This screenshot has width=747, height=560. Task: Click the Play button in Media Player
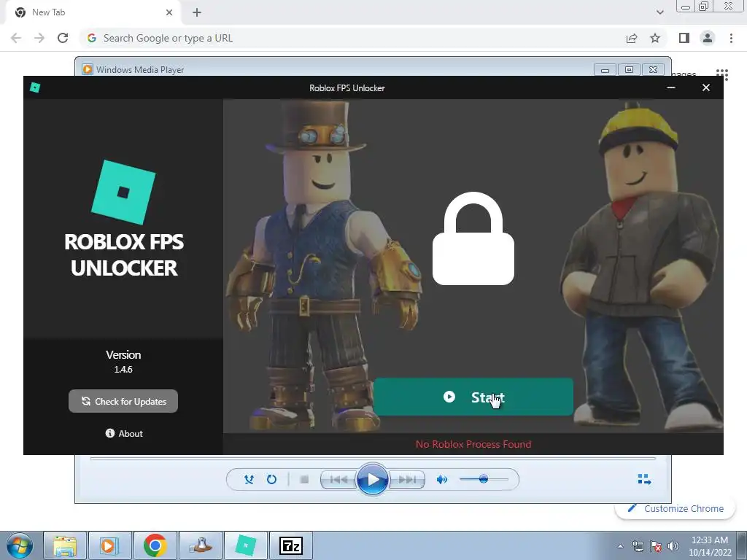(x=373, y=480)
